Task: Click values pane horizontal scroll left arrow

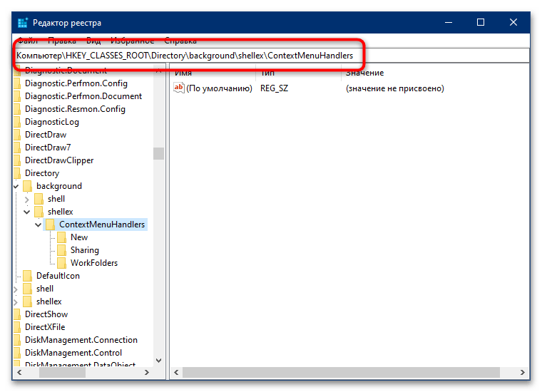Action: click(176, 373)
